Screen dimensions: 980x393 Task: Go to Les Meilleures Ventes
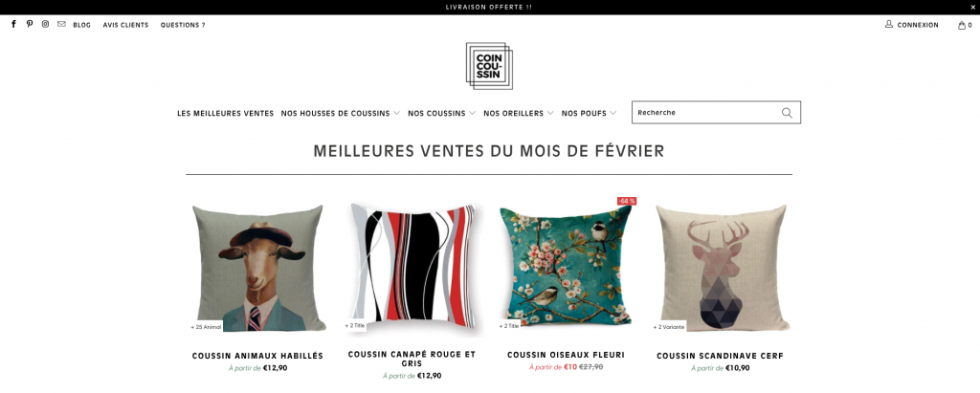coord(225,113)
